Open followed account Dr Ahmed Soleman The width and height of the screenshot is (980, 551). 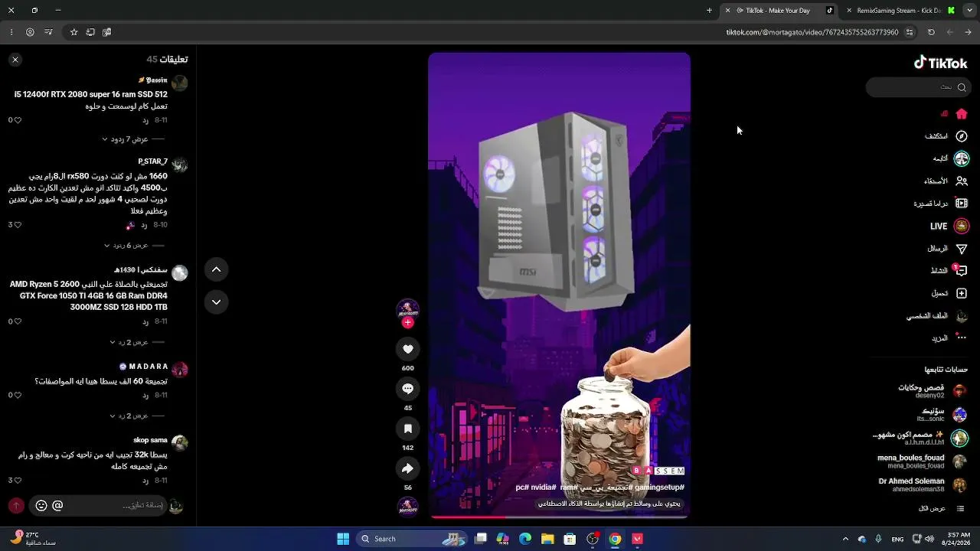[923, 484]
